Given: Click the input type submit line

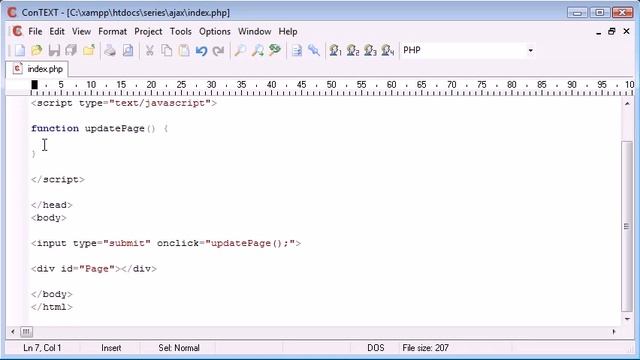Looking at the screenshot, I should point(166,243).
